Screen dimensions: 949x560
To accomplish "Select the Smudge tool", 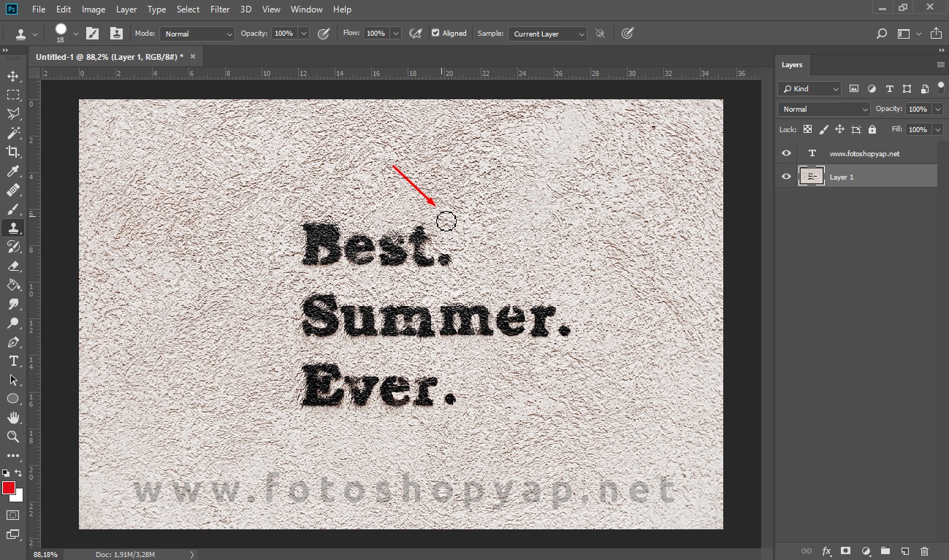I will tap(13, 304).
